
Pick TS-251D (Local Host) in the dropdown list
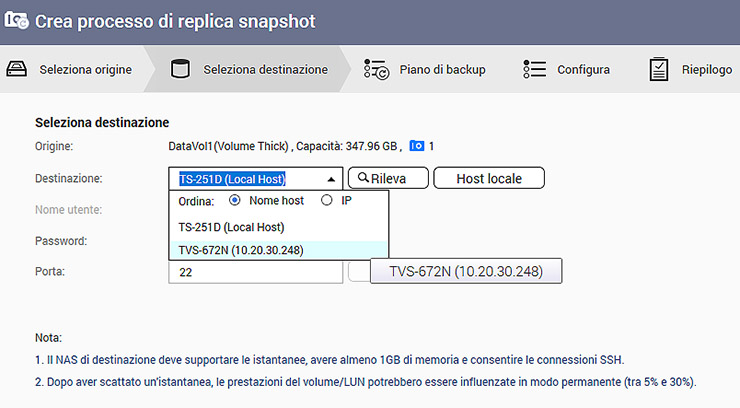coord(231,227)
